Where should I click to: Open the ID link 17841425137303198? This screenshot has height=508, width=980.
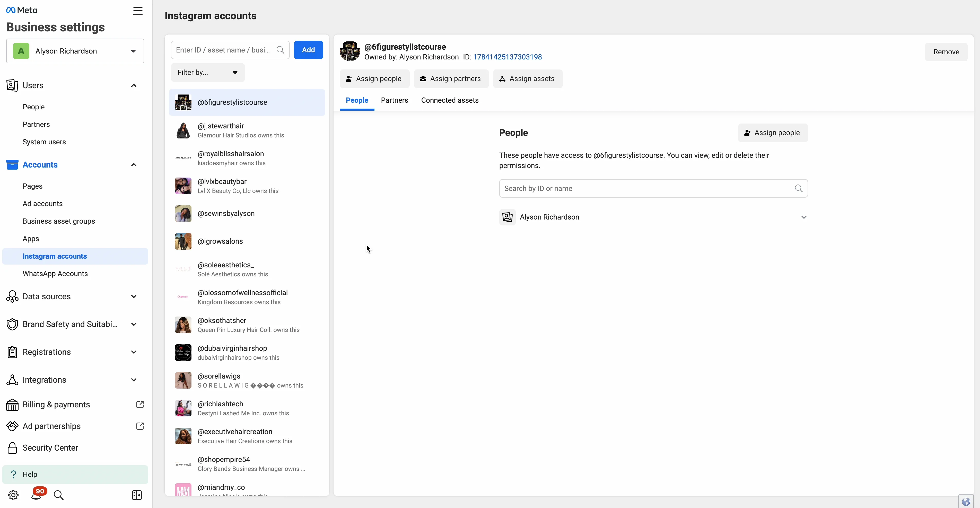pyautogui.click(x=507, y=57)
